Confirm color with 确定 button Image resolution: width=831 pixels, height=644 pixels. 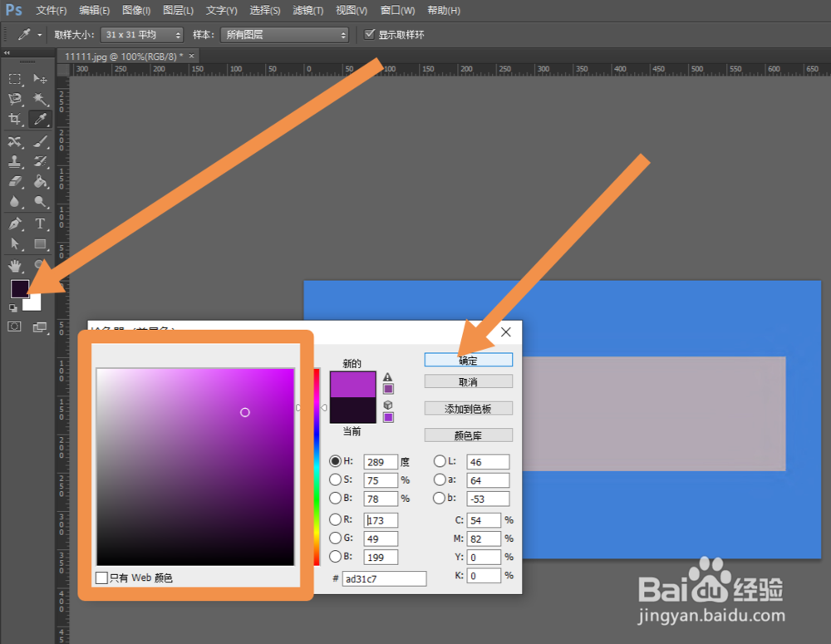(469, 360)
